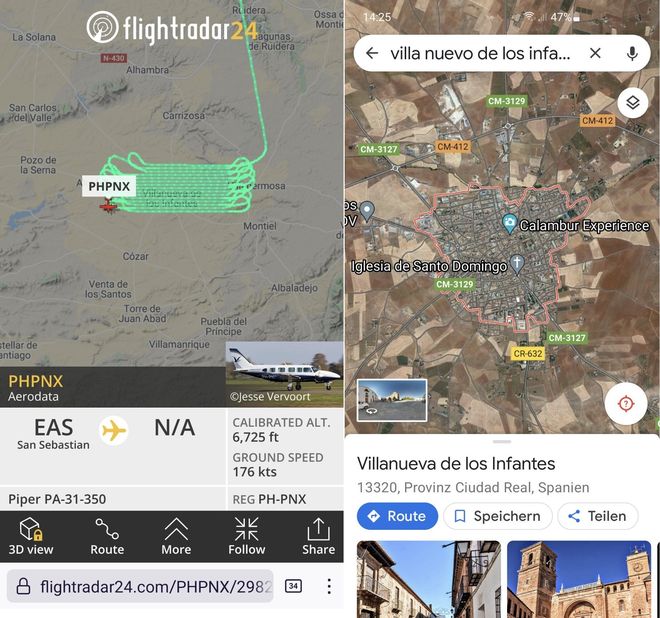Follow the PHPNX aircraft
660x618 pixels.
click(247, 536)
